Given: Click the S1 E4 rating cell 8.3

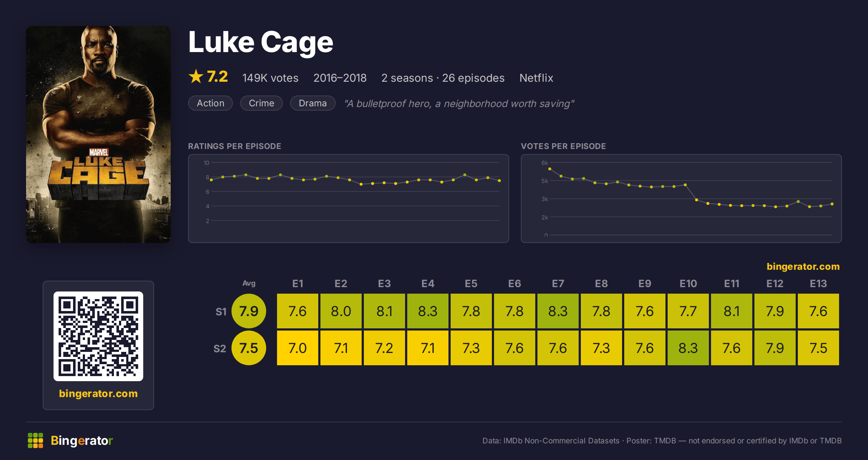Looking at the screenshot, I should pos(428,311).
